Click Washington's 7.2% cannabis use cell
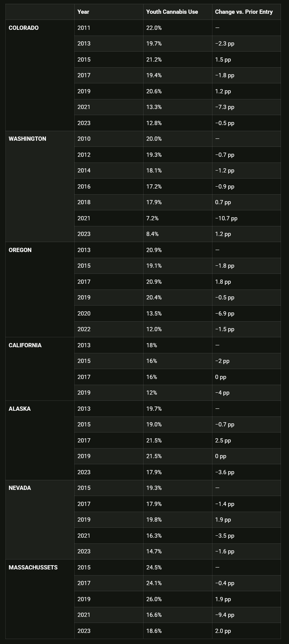 coord(152,218)
